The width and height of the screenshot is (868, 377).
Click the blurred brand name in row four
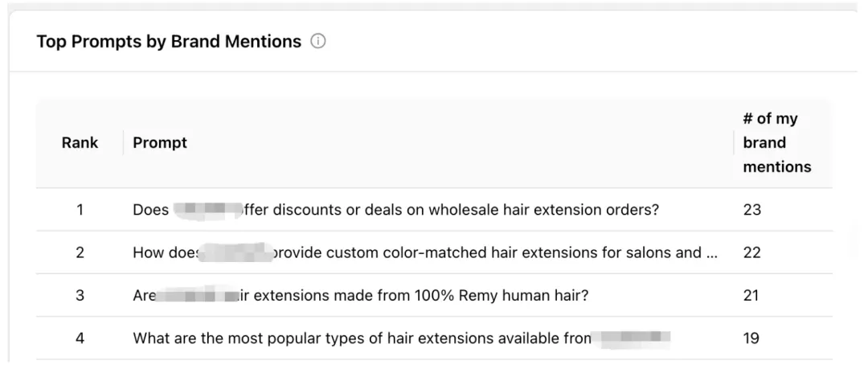click(x=635, y=338)
